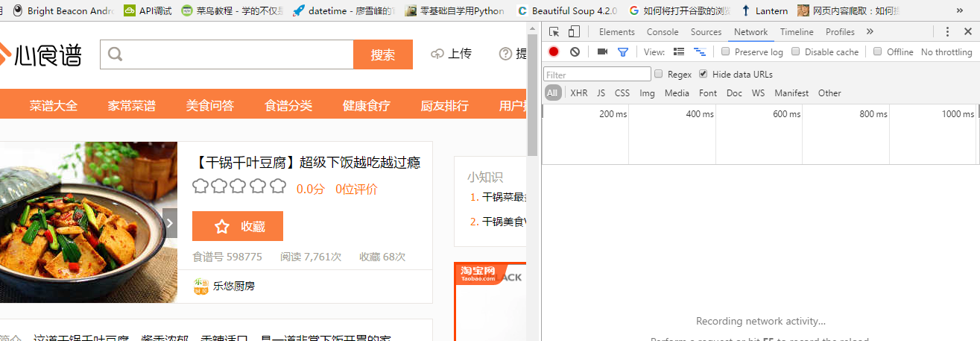The height and width of the screenshot is (341, 980).
Task: Switch to the Console tab
Action: click(x=662, y=32)
